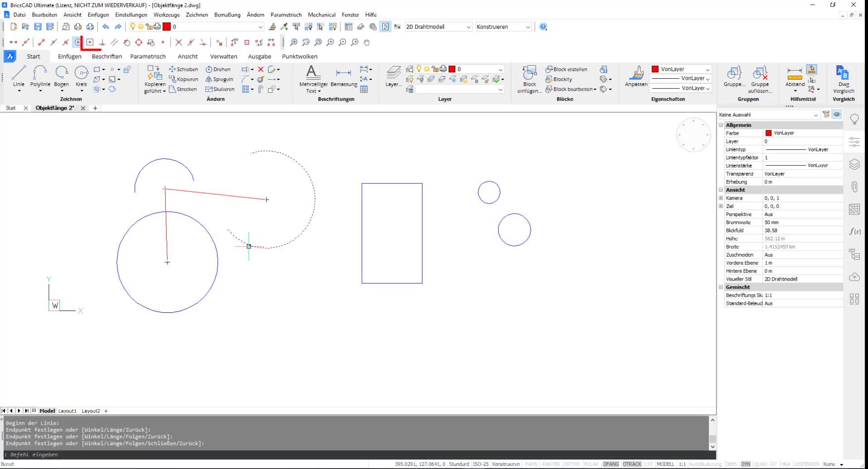
Task: Click Block erstellen button
Action: tap(566, 69)
